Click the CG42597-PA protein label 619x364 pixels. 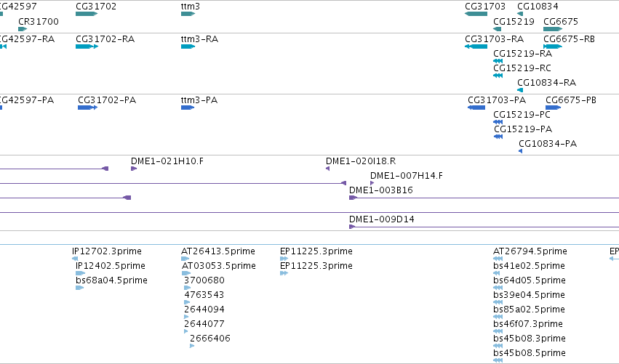click(26, 100)
